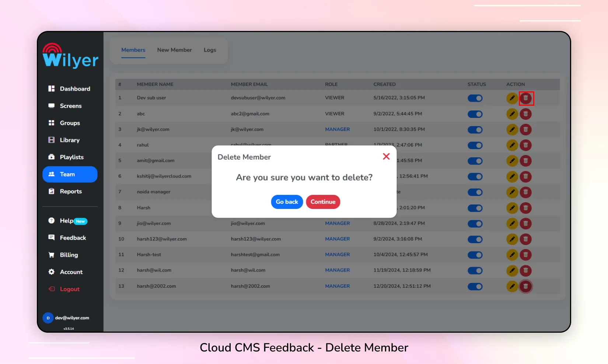Edit member Dev sub user
This screenshot has width=608, height=364.
coord(512,98)
